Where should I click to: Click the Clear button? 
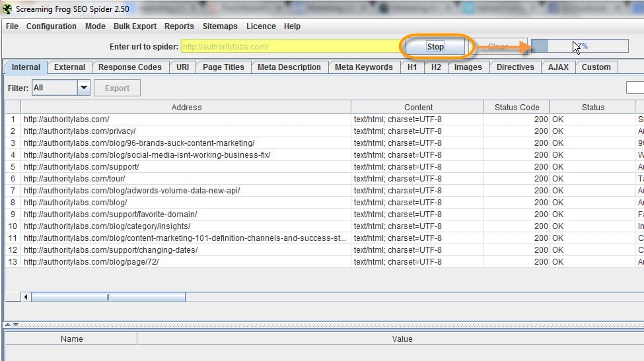coord(498,46)
